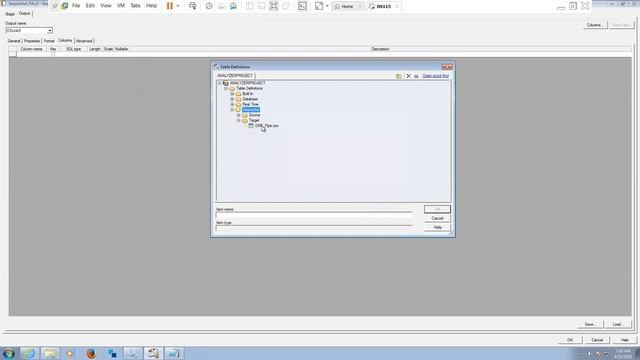Open the VM menu

click(121, 6)
